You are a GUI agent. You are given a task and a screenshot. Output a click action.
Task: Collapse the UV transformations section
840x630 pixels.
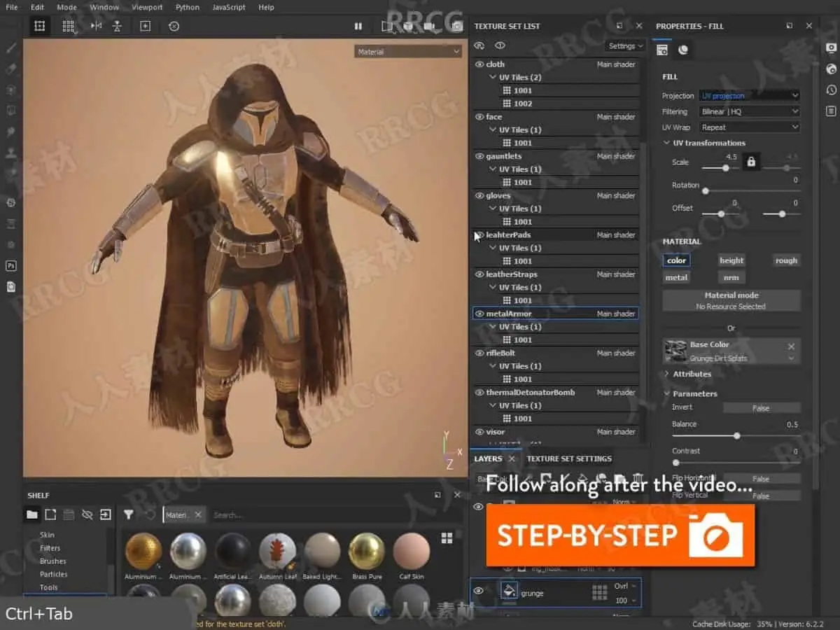(667, 143)
